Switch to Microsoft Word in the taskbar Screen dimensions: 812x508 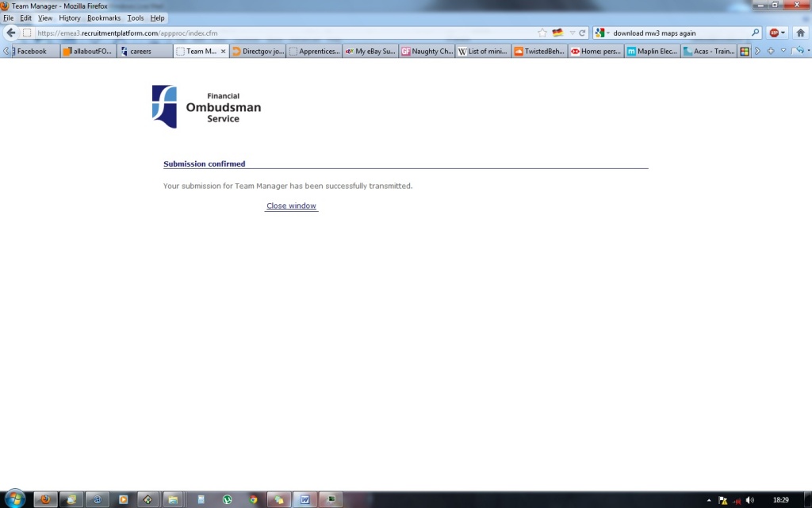(x=304, y=499)
